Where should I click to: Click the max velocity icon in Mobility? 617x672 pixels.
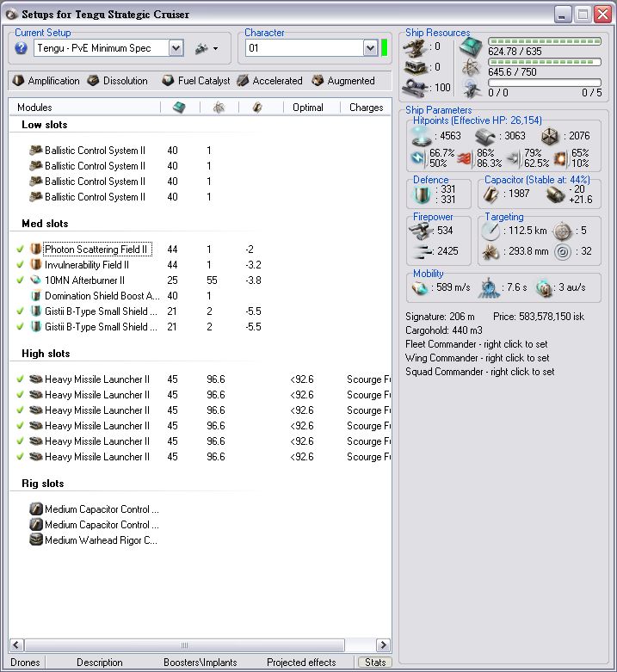pyautogui.click(x=420, y=287)
